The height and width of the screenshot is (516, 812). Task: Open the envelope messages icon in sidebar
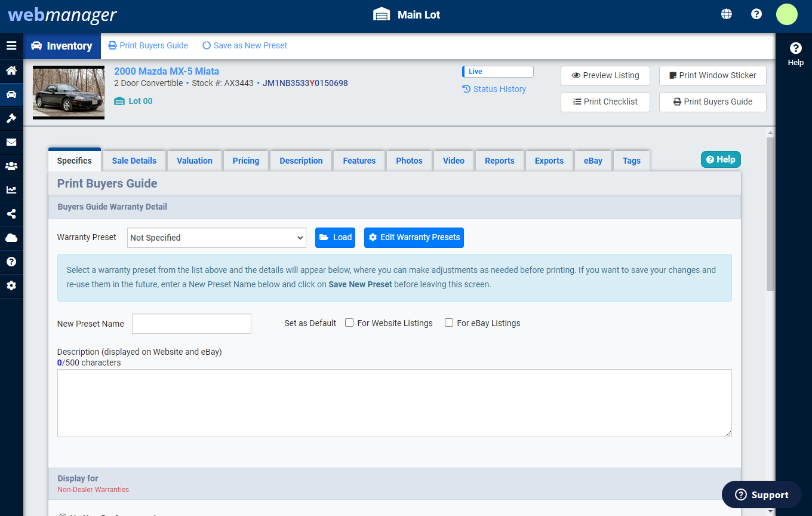[x=11, y=142]
